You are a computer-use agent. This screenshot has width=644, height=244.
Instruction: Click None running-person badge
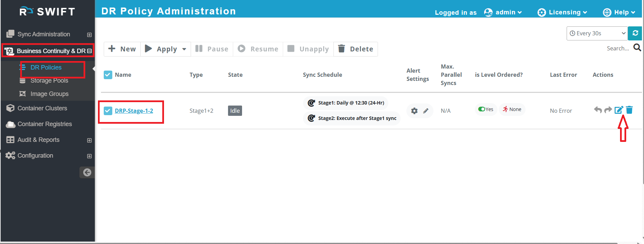coord(512,109)
